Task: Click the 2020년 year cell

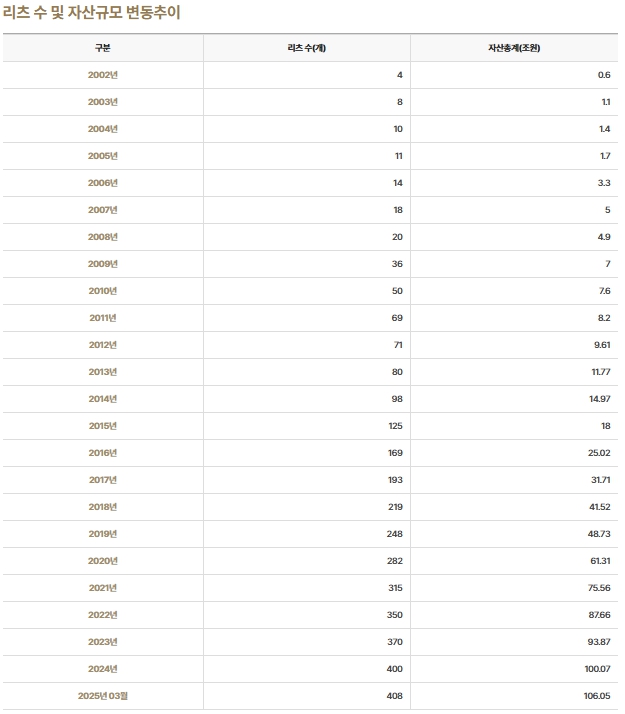Action: click(103, 561)
